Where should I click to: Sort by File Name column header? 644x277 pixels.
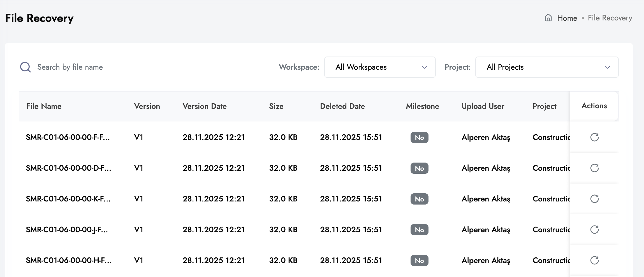pyautogui.click(x=44, y=106)
